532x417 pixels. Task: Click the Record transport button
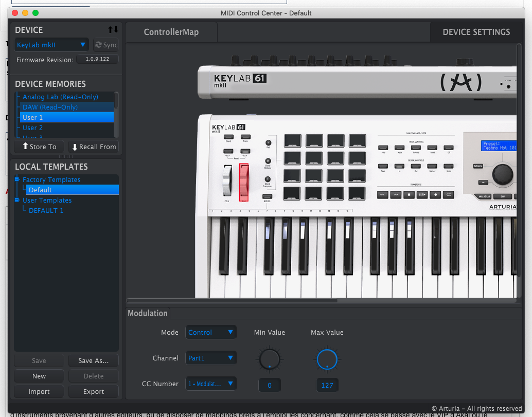point(435,195)
